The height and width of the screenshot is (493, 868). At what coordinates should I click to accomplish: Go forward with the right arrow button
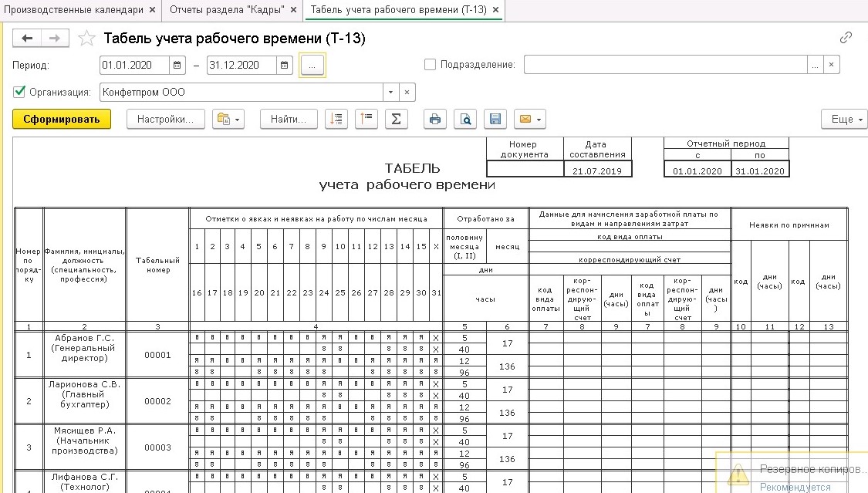(54, 38)
